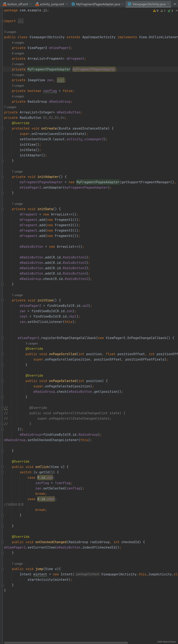Fold the switch statement block
The width and height of the screenshot is (178, 644).
2,472
